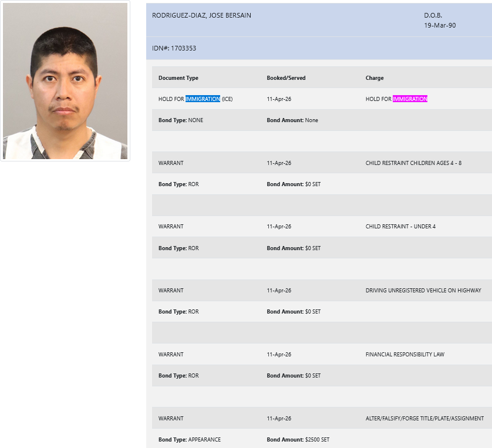This screenshot has width=492, height=448.
Task: Select the FINANCIAL RESPONSIBILITY LAW charge
Action: [x=405, y=355]
